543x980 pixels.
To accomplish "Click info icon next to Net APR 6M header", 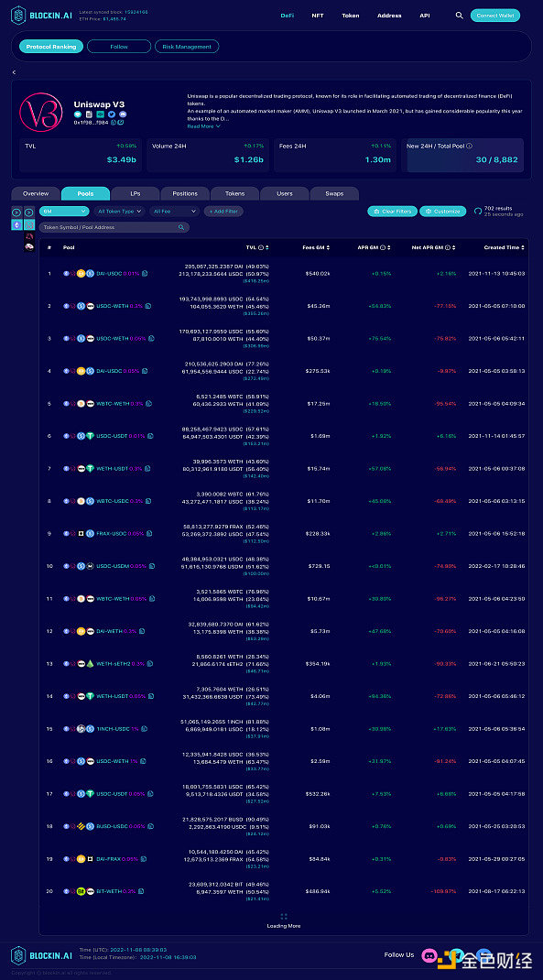I will tap(448, 247).
